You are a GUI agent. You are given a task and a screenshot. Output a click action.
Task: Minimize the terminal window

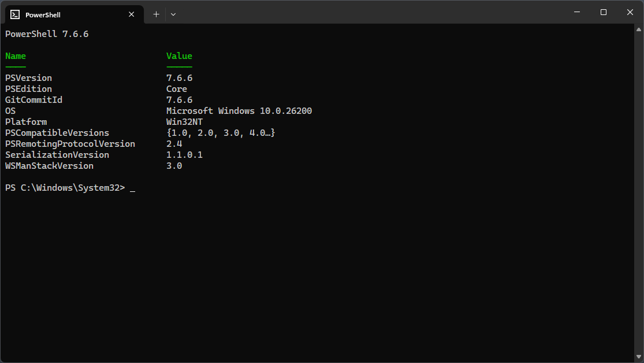[x=577, y=12]
